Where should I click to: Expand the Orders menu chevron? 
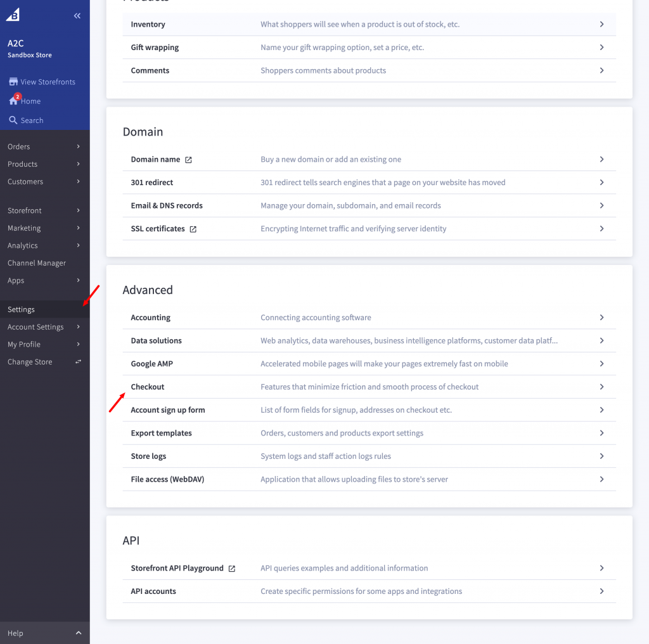(78, 146)
